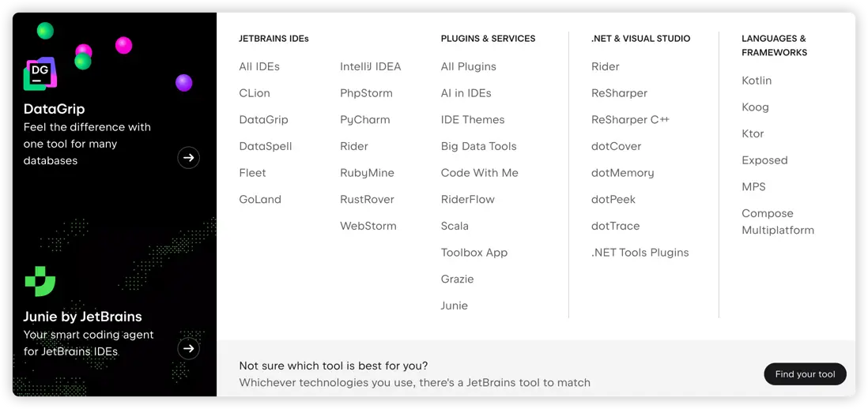This screenshot has width=868, height=409.
Task: Open the All Plugins link
Action: [468, 66]
